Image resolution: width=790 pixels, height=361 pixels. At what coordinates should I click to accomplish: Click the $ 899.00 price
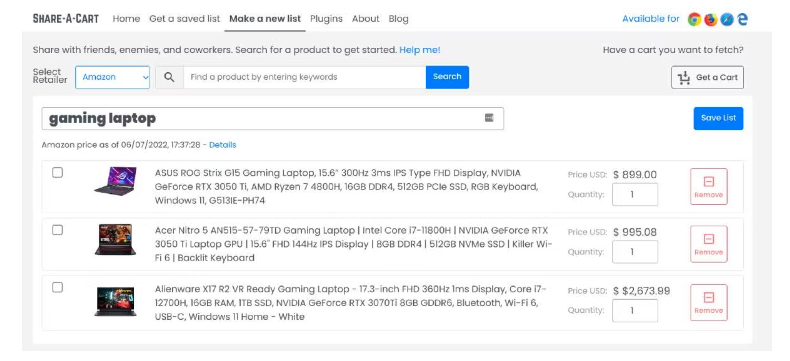(635, 175)
